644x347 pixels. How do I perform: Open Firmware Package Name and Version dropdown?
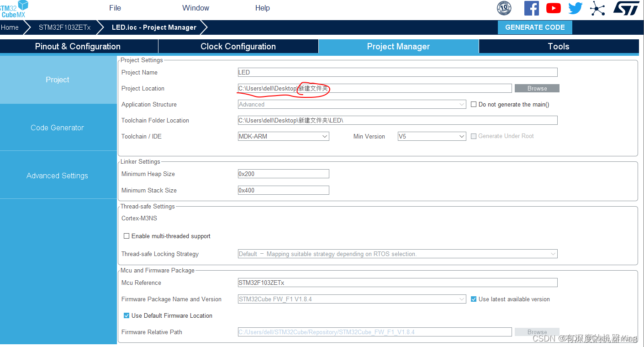pyautogui.click(x=352, y=299)
